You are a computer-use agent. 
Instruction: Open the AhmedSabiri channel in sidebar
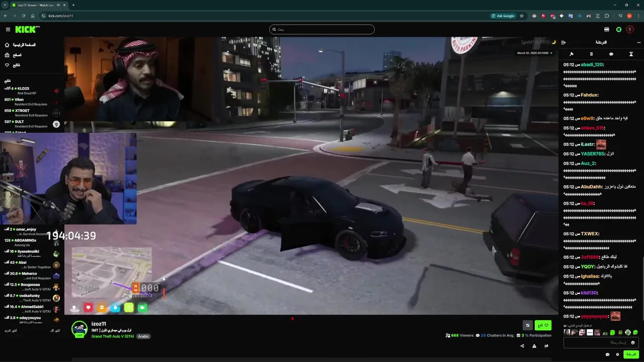[x=32, y=309]
